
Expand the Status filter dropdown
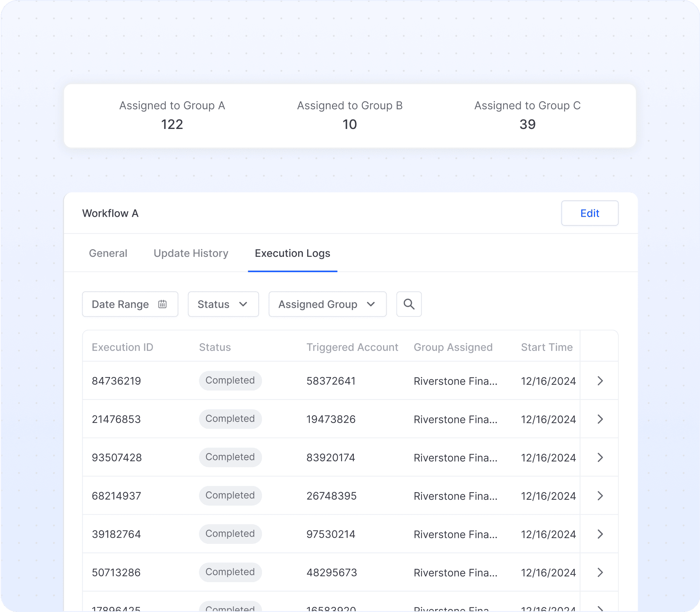(223, 304)
